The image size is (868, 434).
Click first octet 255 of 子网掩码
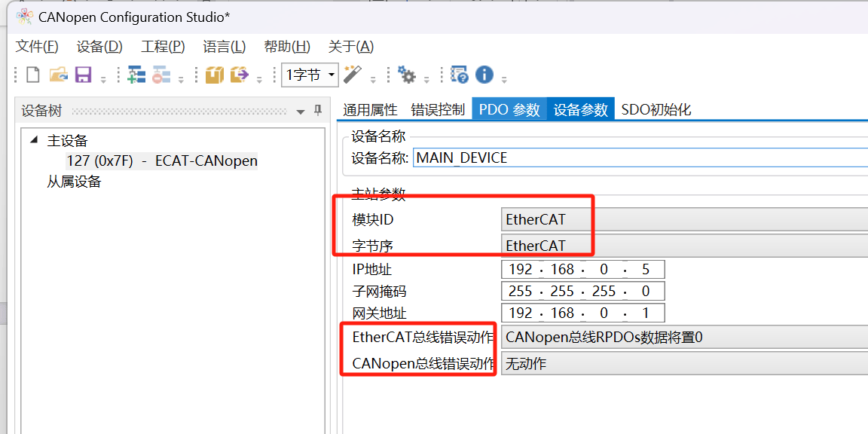coord(521,291)
